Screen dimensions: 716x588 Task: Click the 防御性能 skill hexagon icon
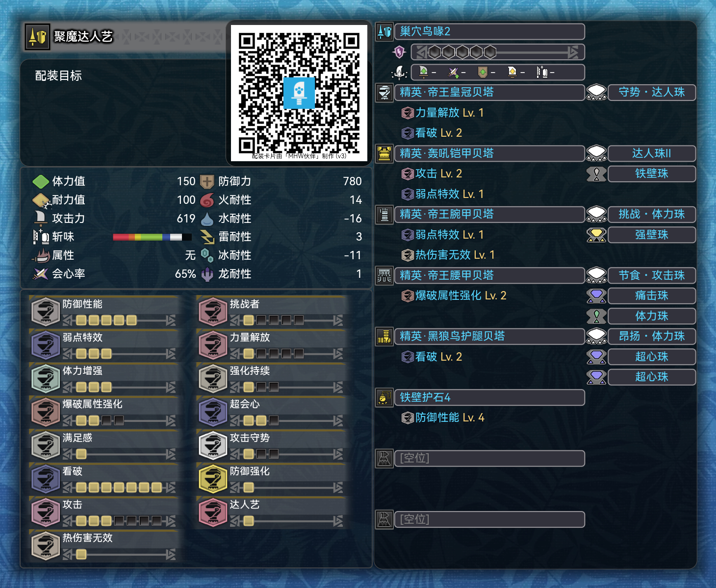tap(46, 312)
